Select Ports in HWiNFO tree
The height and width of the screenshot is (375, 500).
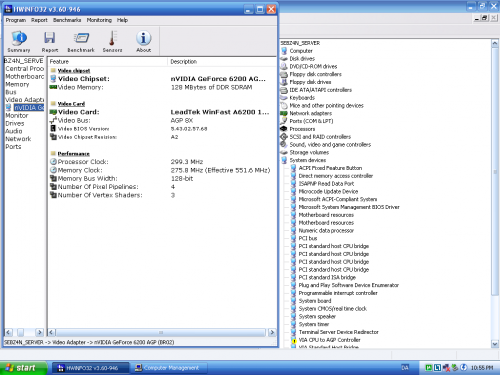tap(13, 147)
